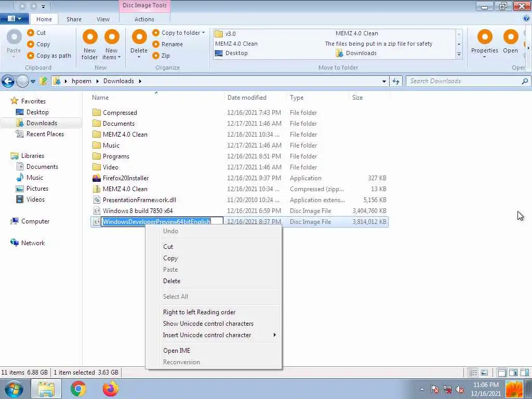Select v3.0 in Move to folder gallery
Image resolution: width=532 pixels, height=399 pixels.
[225, 34]
